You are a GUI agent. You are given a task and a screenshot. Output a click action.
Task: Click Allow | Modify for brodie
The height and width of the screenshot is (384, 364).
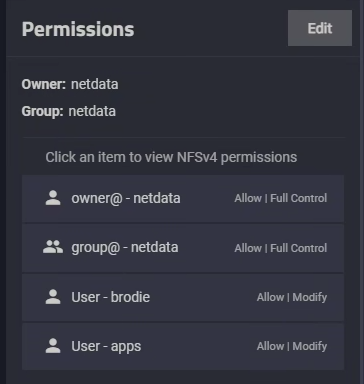pyautogui.click(x=292, y=297)
